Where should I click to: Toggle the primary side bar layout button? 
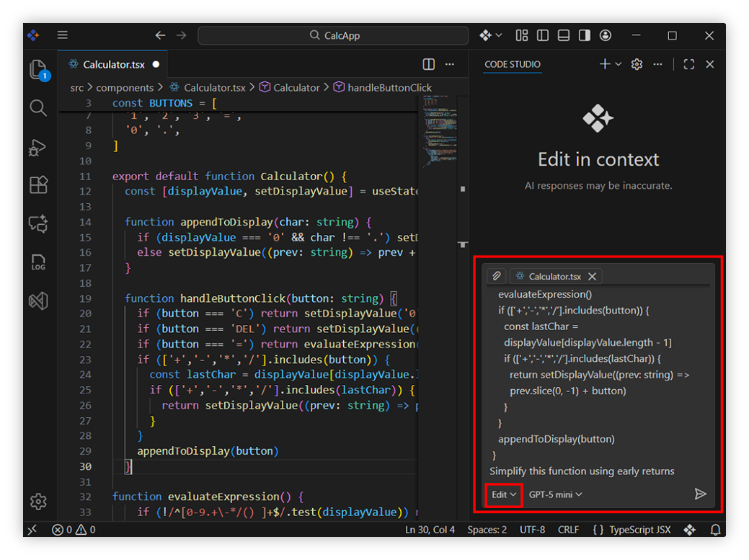(x=543, y=35)
